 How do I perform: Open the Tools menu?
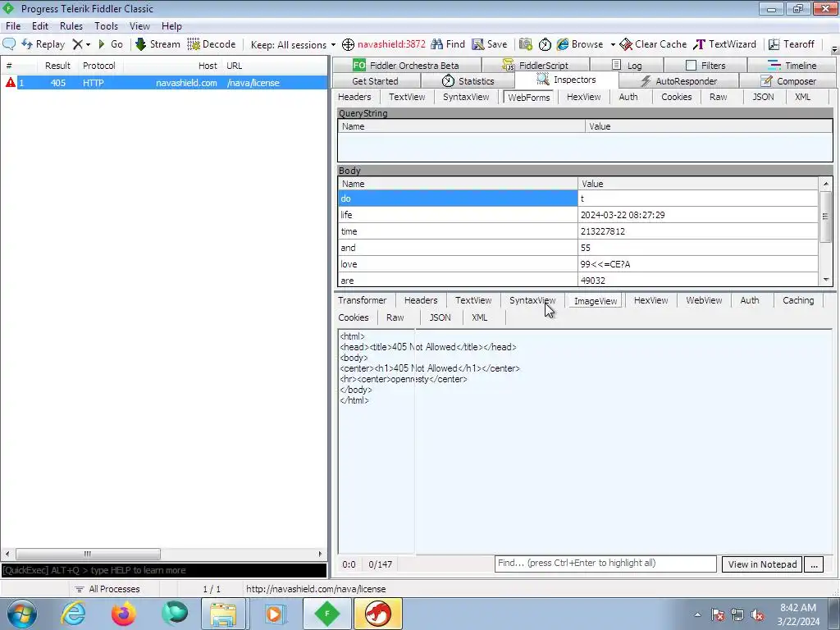[106, 25]
